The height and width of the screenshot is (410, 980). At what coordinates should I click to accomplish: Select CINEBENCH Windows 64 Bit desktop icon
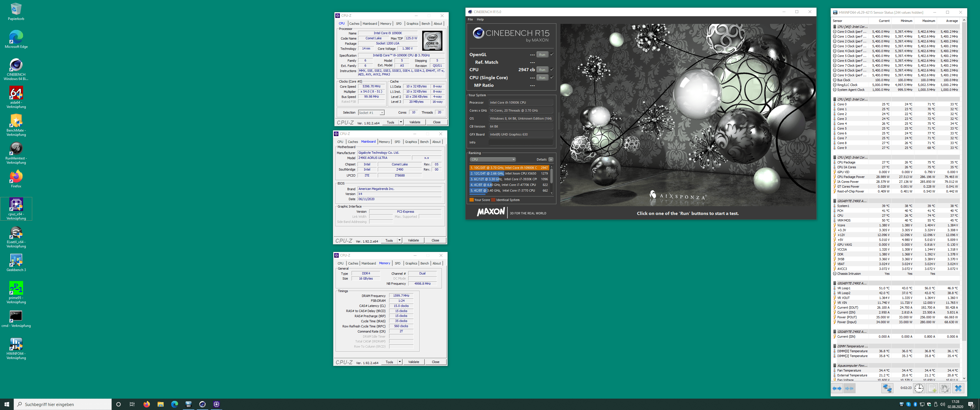[16, 69]
